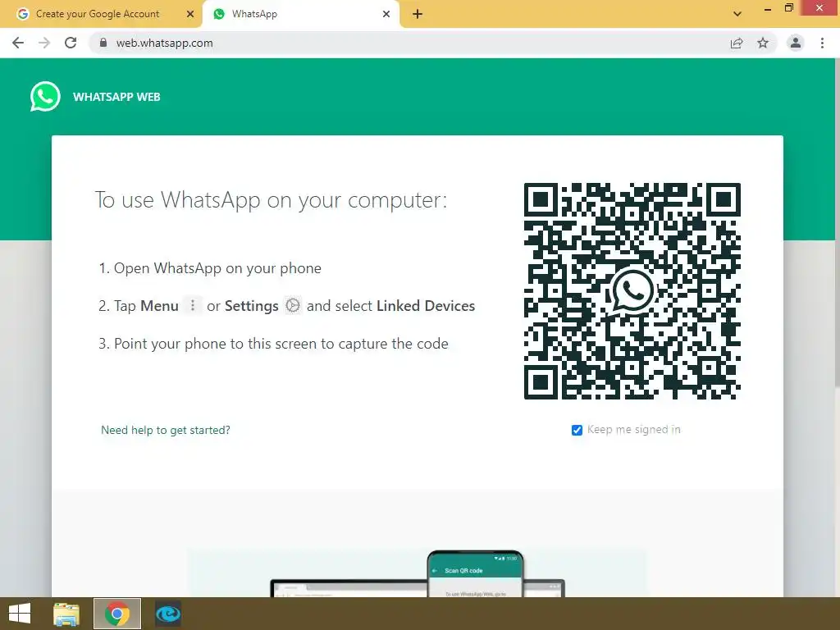Click the Chrome icon in the taskbar
The height and width of the screenshot is (630, 840).
[x=116, y=614]
